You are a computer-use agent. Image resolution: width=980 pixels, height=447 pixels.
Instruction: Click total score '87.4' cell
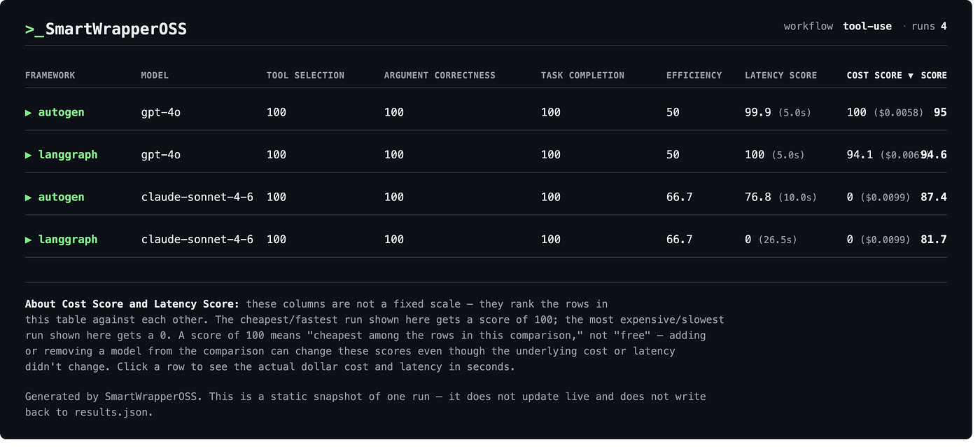click(x=934, y=198)
